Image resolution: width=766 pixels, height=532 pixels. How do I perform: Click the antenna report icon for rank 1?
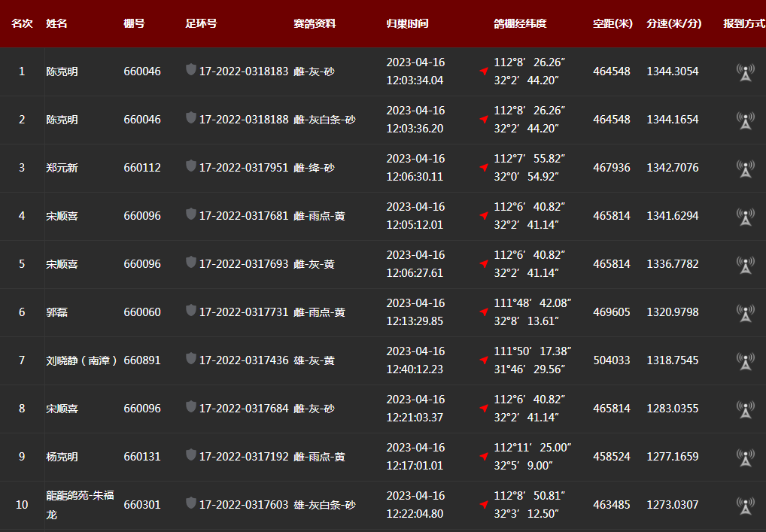click(745, 72)
